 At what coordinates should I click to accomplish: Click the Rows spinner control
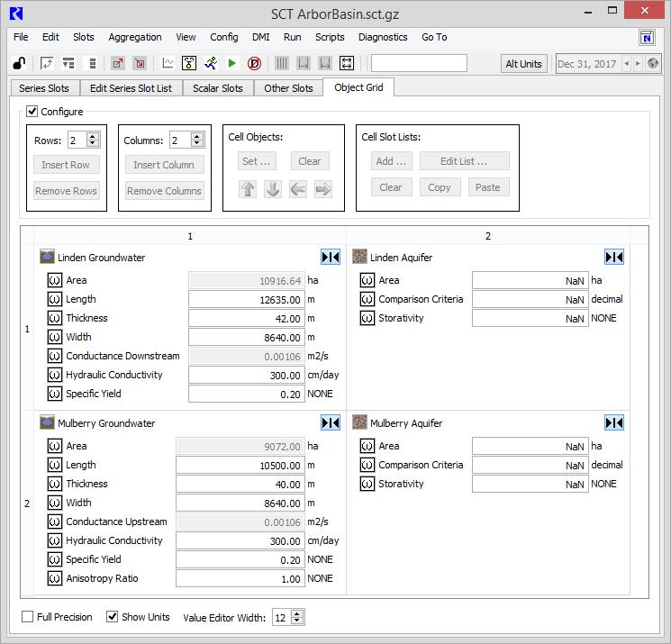point(84,141)
